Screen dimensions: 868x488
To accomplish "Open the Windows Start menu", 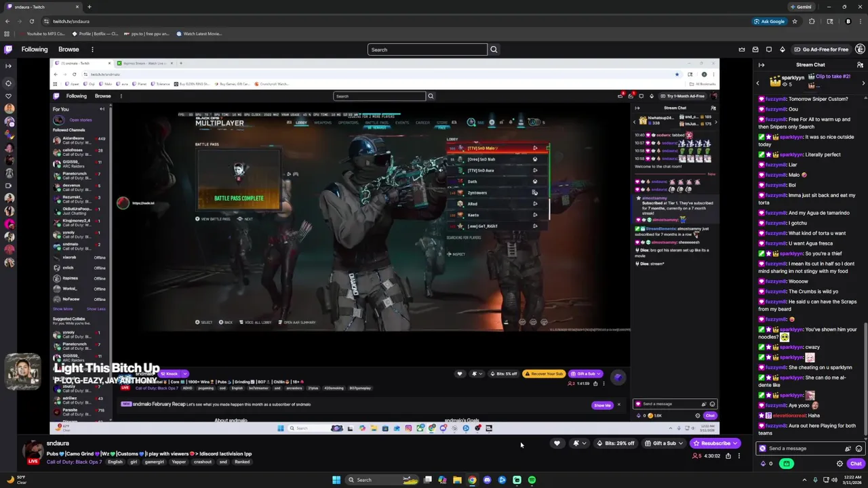I will (336, 480).
